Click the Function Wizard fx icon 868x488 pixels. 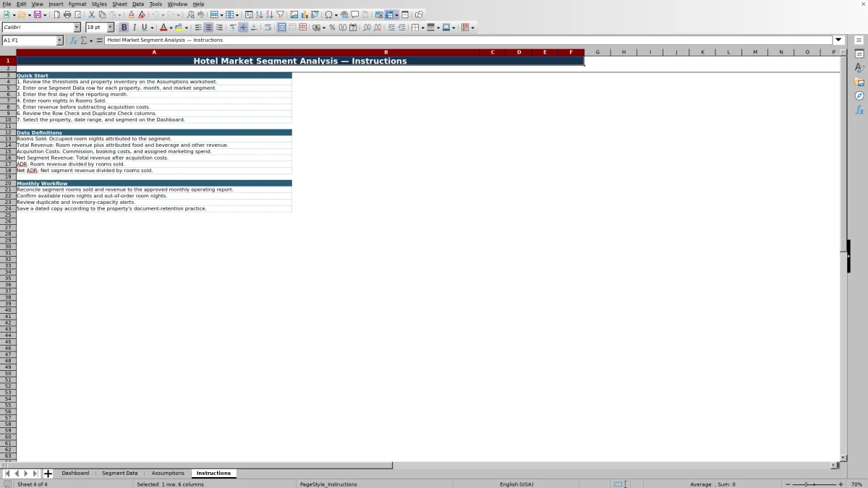click(73, 40)
